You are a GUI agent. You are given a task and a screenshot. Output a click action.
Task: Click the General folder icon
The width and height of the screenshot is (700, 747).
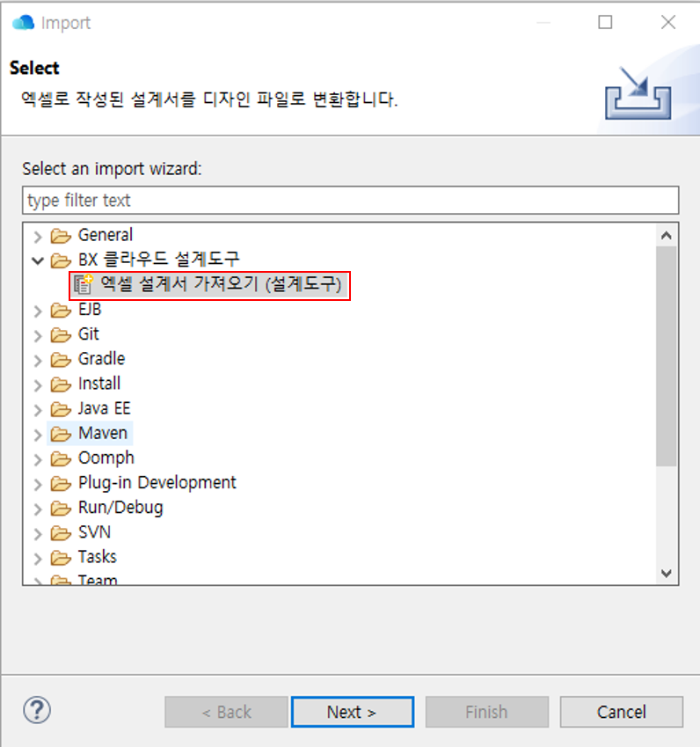click(x=61, y=236)
